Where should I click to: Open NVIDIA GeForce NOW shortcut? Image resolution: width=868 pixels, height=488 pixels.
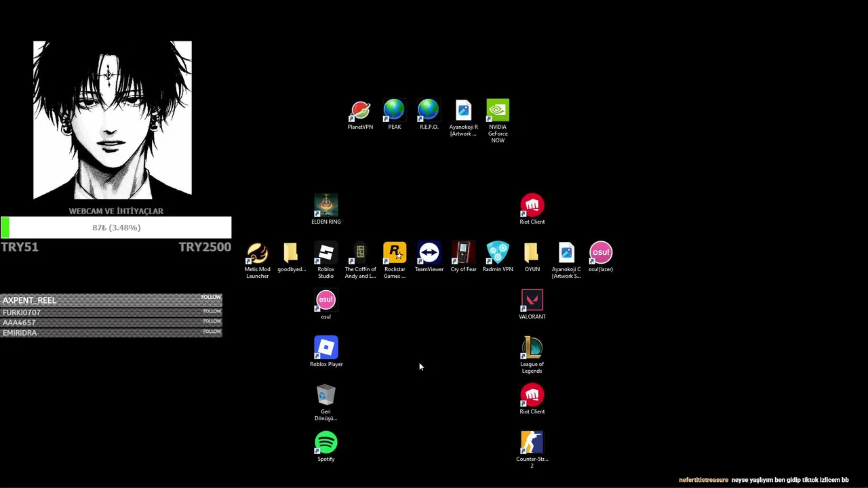point(498,121)
